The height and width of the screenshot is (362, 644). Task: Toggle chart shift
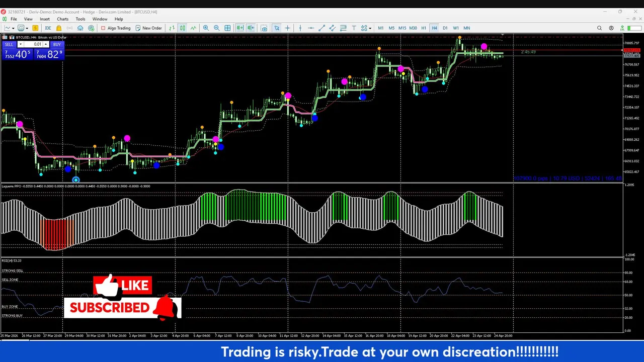click(x=251, y=28)
